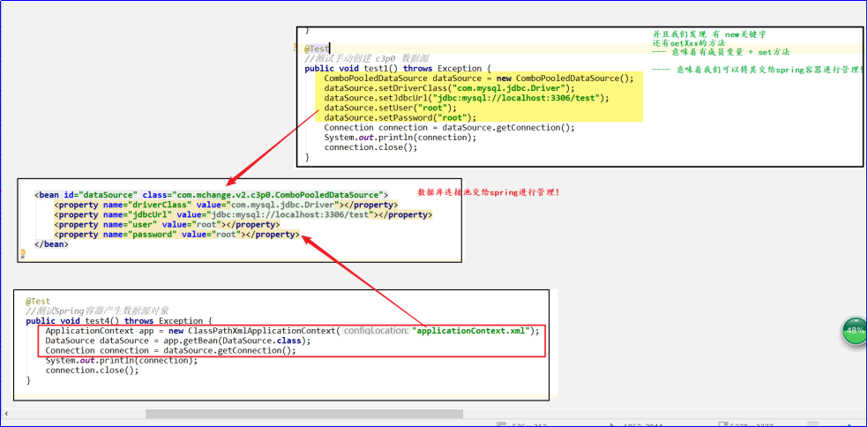
Task: Click the 'configLocation:' parameter hint
Action: [377, 331]
